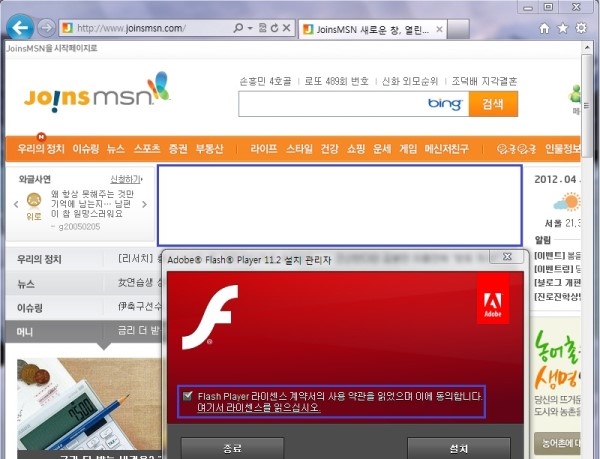Click the refresh icon in address bar
The width and height of the screenshot is (600, 459).
click(x=274, y=28)
